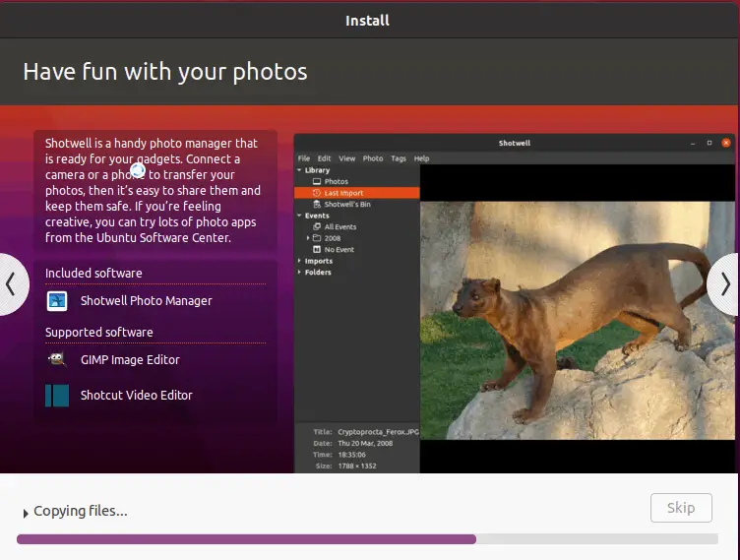
Task: Open the Photo menu in Shotwell
Action: [373, 158]
